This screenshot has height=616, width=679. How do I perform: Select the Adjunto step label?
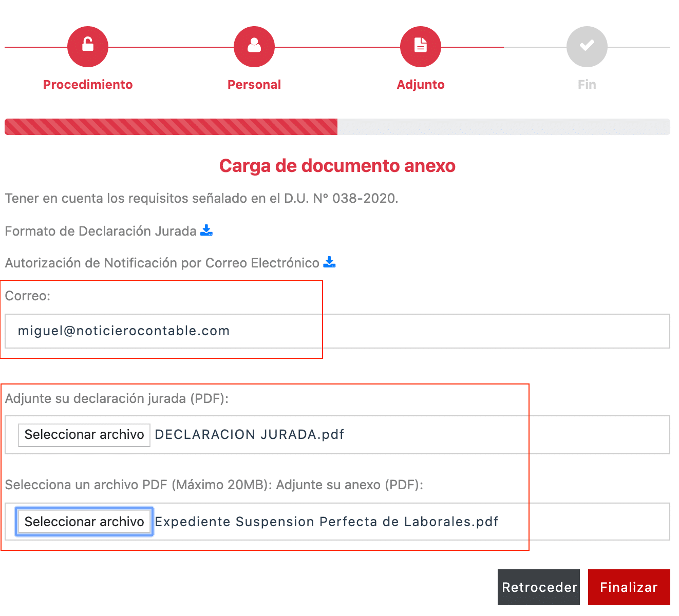(421, 85)
